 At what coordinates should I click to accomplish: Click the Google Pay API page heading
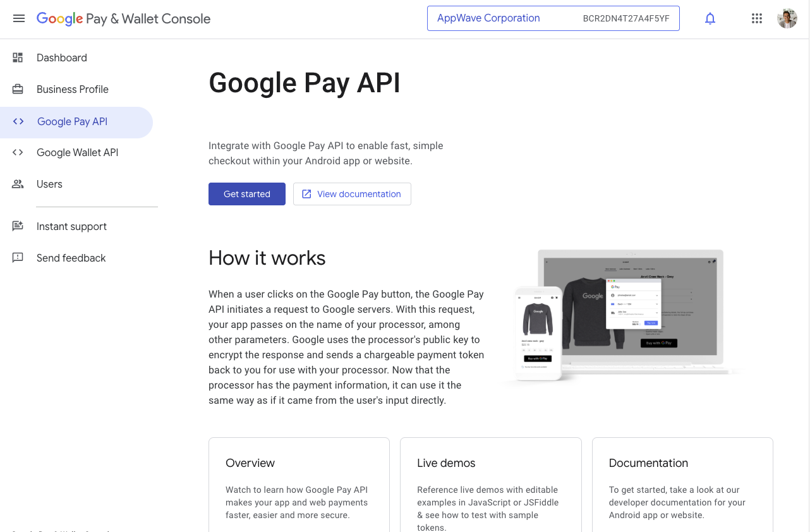coord(305,83)
